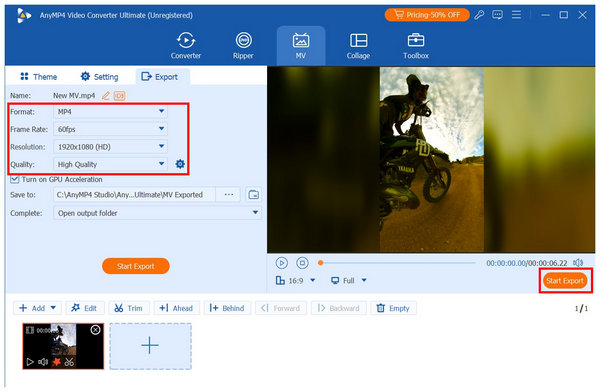Click the Pricing-50% OFF button
The height and width of the screenshot is (392, 600).
tap(427, 15)
